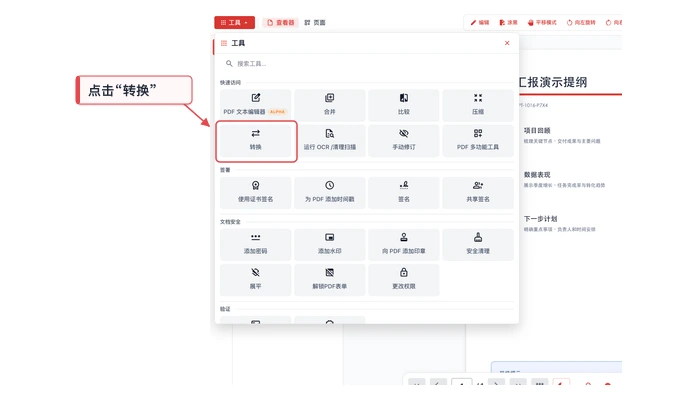
Task: Open the PDF 多功能工具
Action: 478,140
